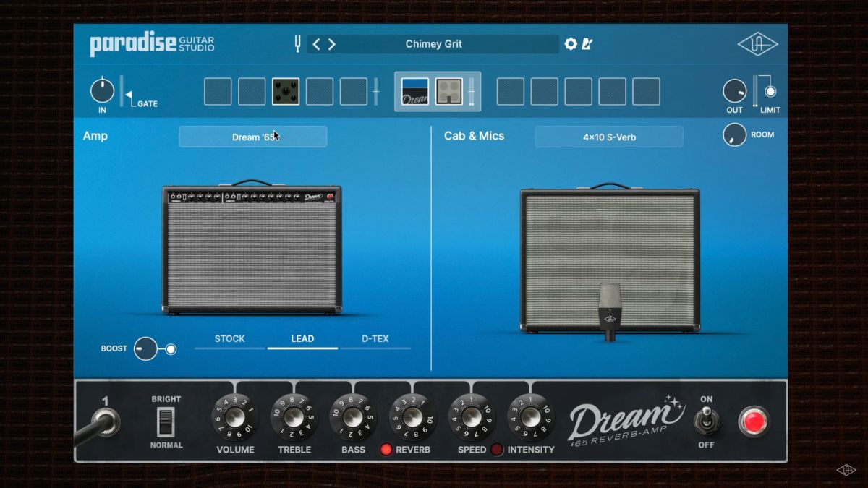Image resolution: width=868 pixels, height=488 pixels.
Task: Open preset settings via the gear icon
Action: [571, 44]
